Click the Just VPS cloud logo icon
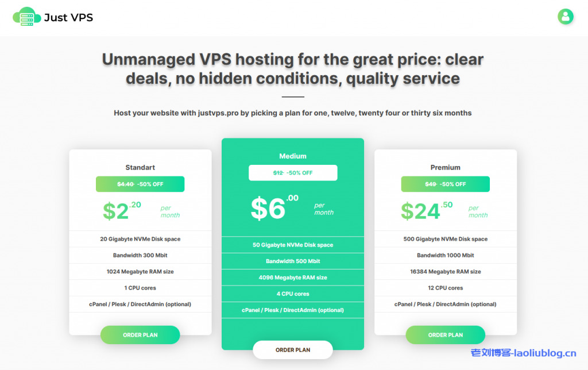The height and width of the screenshot is (370, 588). pos(26,17)
